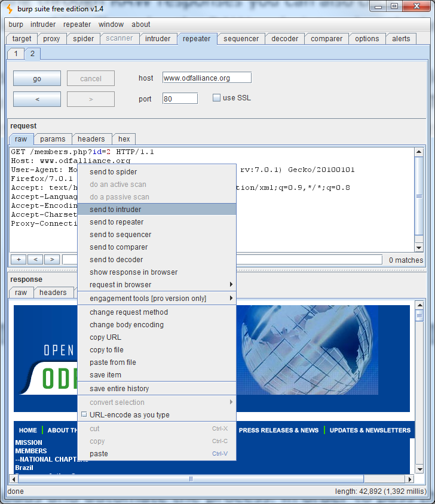Click response pane scroll down arrow
Screen dimensions: 435x504
point(419,469)
